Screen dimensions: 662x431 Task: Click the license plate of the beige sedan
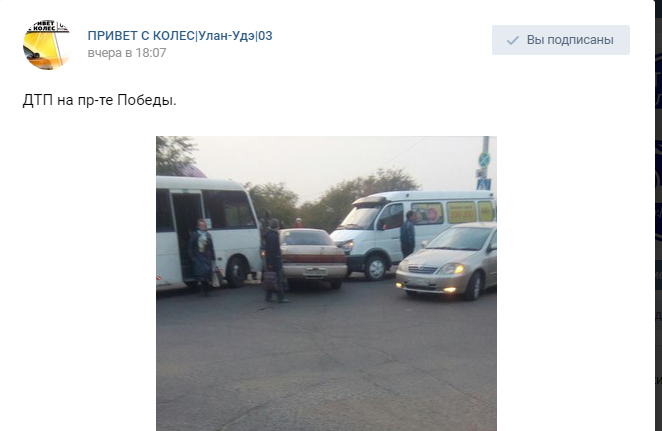coord(315,272)
